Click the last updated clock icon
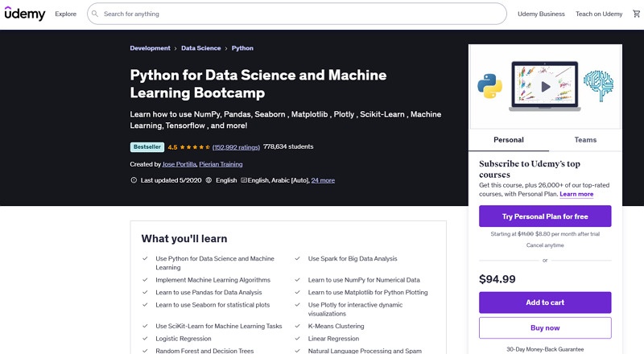Viewport: 644px width, 358px height. [x=134, y=180]
